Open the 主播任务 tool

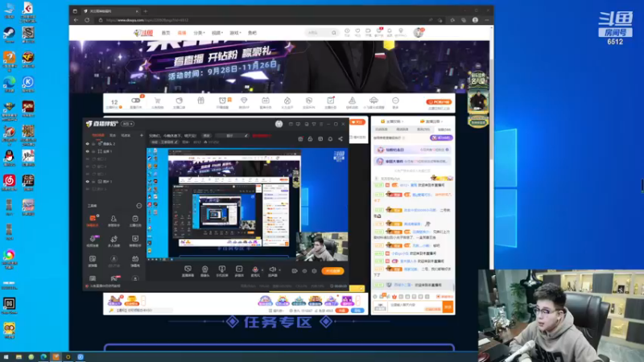pyautogui.click(x=135, y=220)
